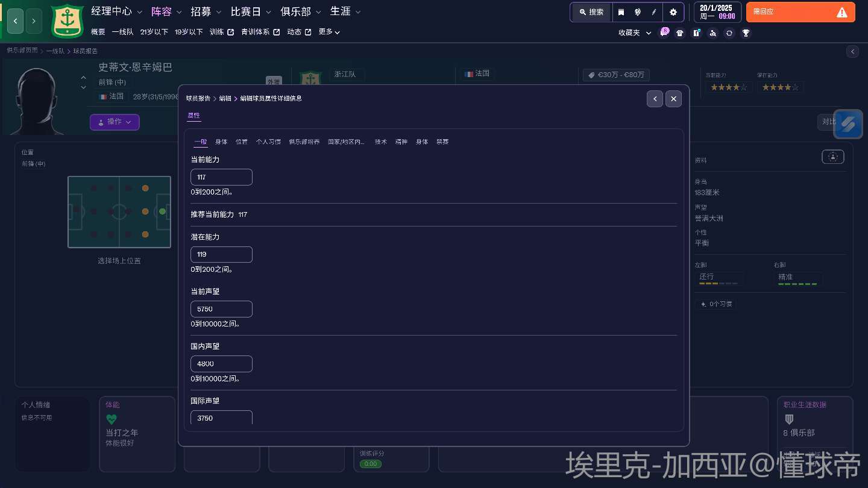
Task: Expand the 收藏夹 favorites dropdown
Action: tap(635, 33)
